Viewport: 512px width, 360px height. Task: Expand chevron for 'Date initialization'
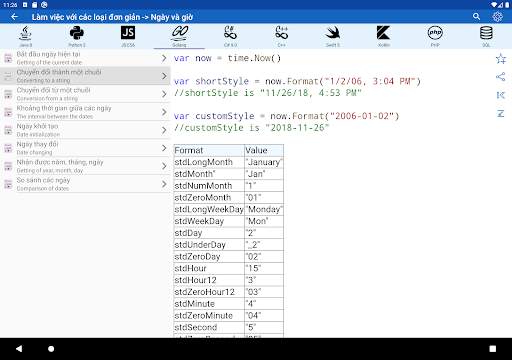[x=164, y=130]
